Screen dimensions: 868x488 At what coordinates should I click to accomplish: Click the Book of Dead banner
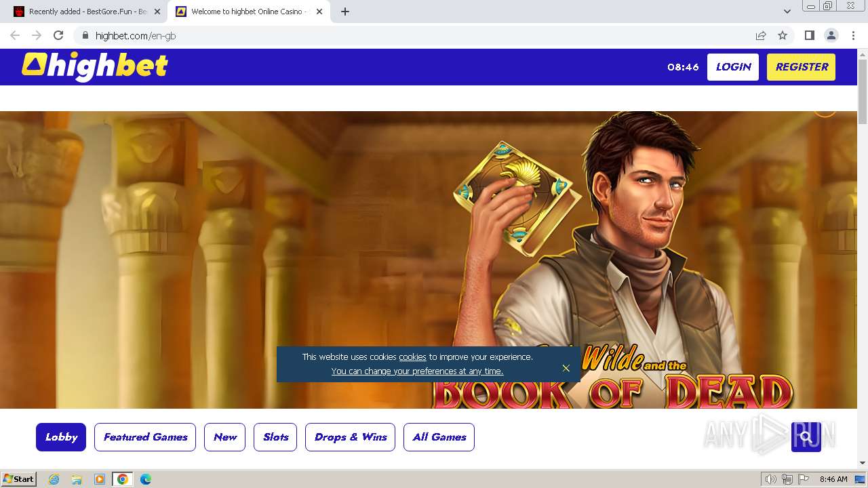click(429, 260)
